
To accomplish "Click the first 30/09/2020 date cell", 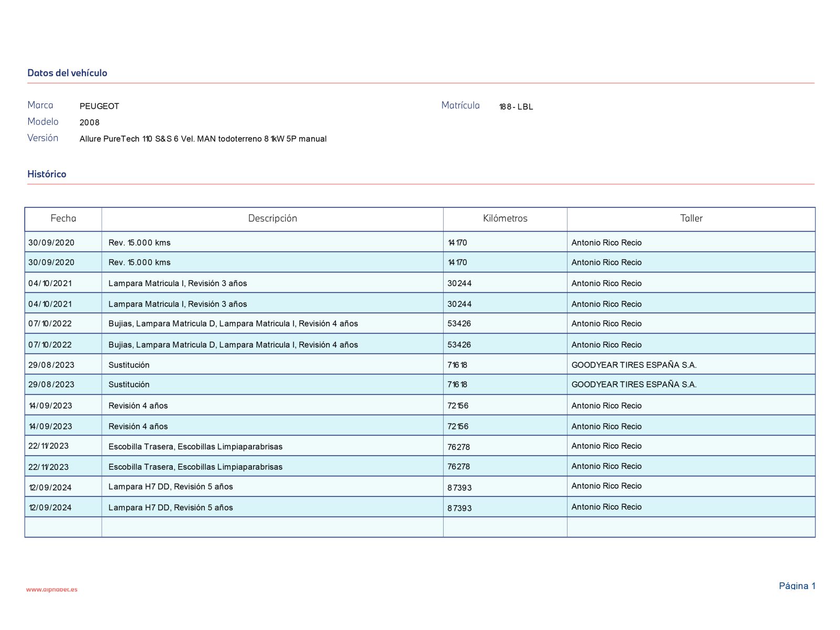I will click(51, 243).
